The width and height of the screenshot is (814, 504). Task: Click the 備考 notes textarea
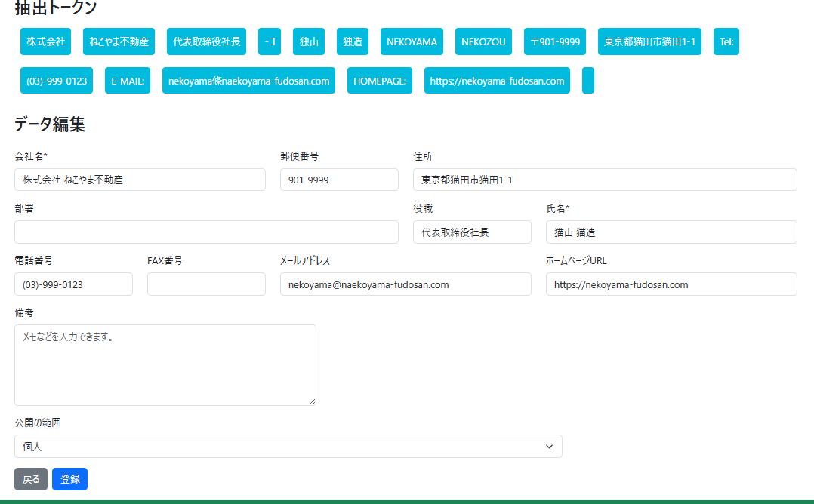165,365
